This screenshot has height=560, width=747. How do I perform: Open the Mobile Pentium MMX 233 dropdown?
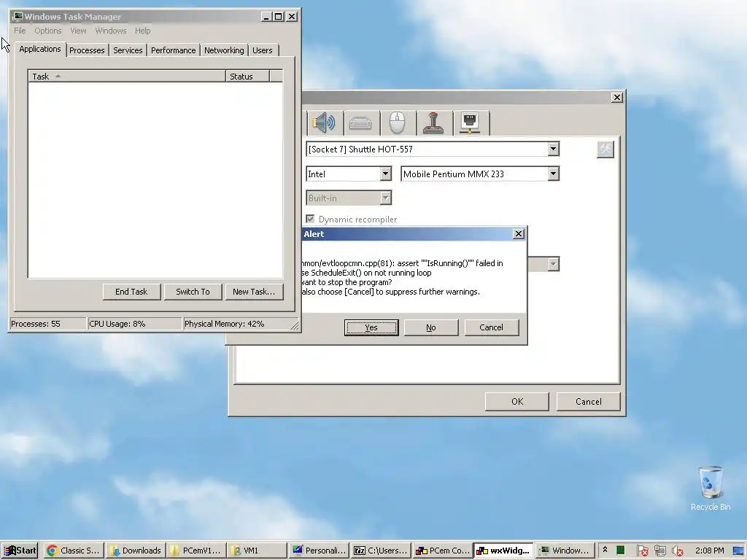[553, 174]
